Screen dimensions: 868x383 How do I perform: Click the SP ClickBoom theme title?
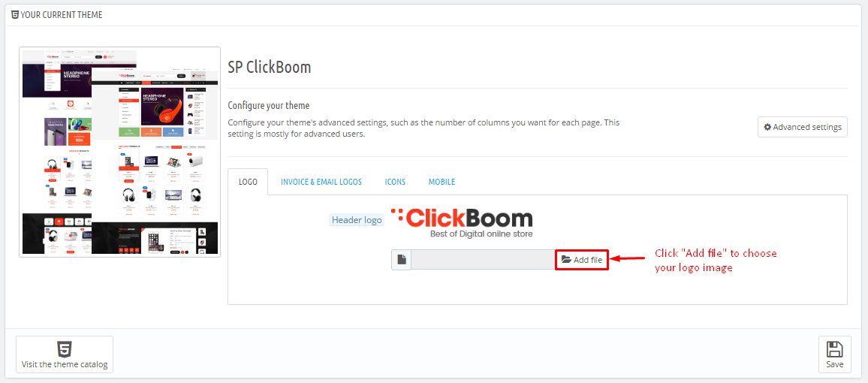click(270, 68)
